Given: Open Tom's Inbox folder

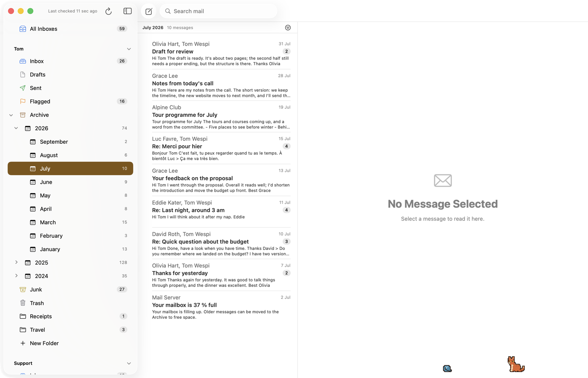Looking at the screenshot, I should pos(71,61).
